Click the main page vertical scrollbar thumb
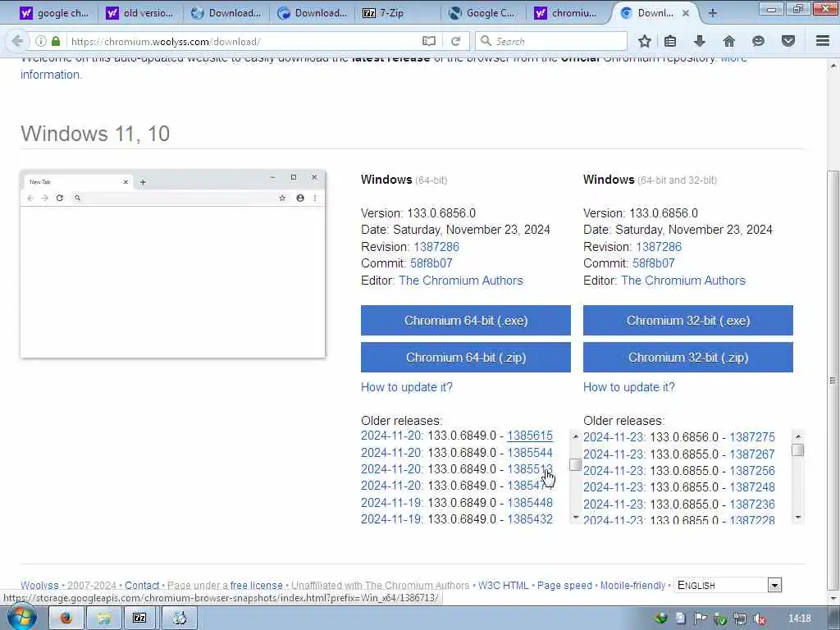 click(x=832, y=381)
